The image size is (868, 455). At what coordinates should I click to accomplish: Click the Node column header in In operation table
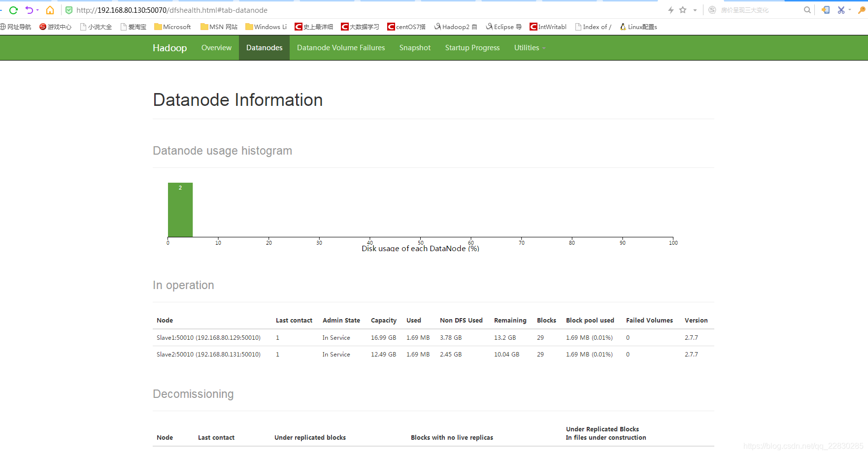[x=165, y=320]
